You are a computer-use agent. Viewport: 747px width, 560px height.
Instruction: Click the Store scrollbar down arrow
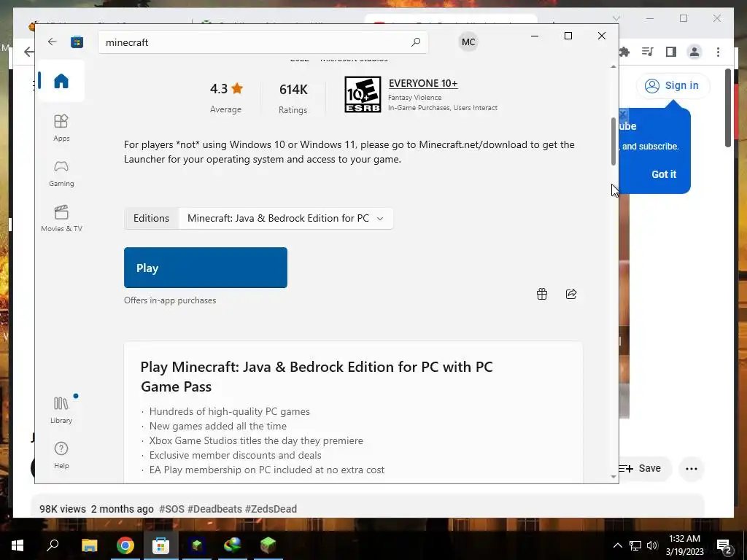613,477
